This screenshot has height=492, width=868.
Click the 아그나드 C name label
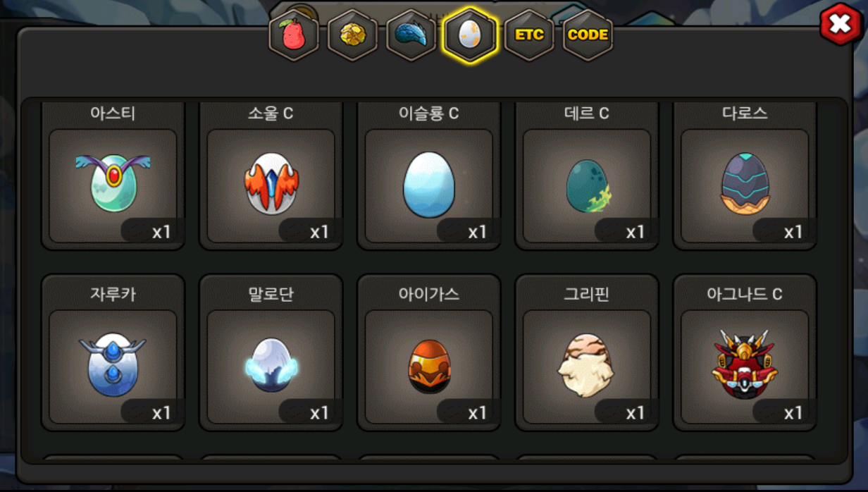click(745, 294)
